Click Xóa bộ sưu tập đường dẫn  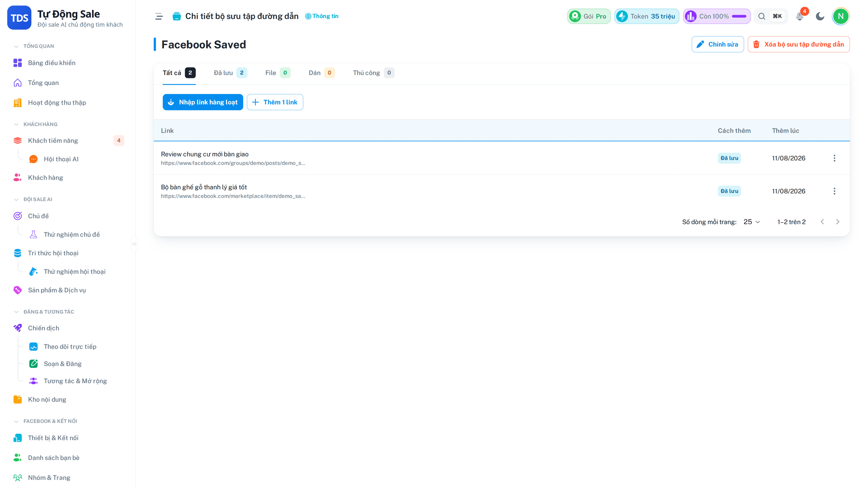798,44
